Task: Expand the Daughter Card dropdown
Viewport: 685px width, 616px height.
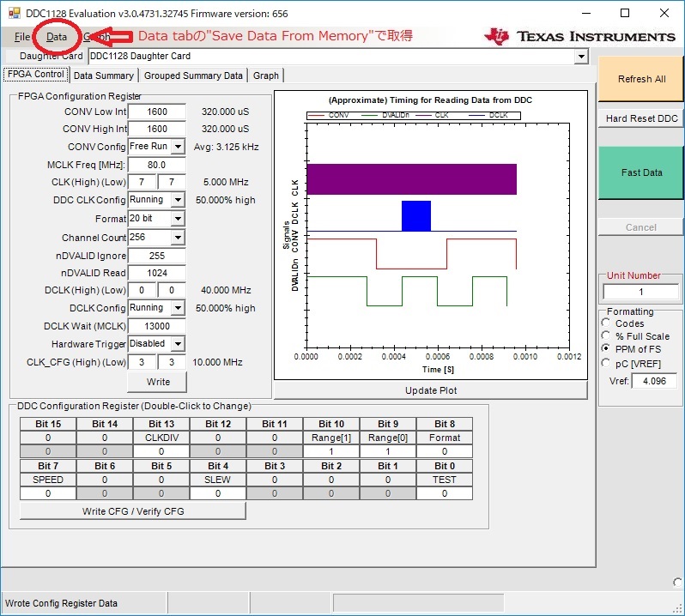Action: pyautogui.click(x=581, y=57)
